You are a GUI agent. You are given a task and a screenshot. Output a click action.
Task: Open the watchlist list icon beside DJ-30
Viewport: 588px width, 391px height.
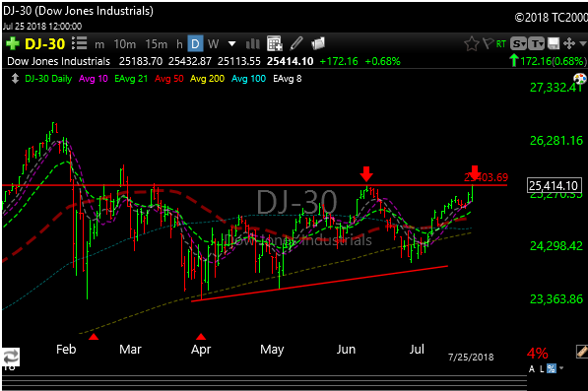pos(79,43)
